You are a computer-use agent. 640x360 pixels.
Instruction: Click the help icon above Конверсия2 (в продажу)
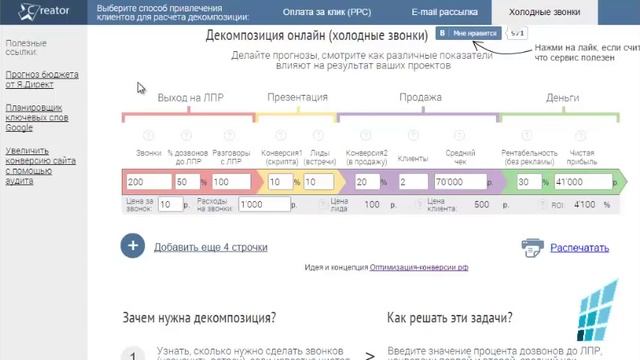click(366, 135)
